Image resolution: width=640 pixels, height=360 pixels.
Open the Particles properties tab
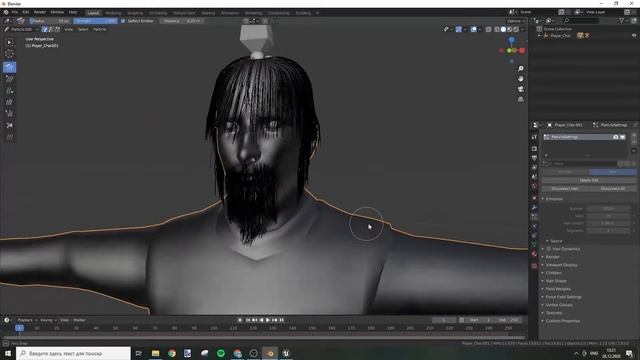pyautogui.click(x=534, y=217)
